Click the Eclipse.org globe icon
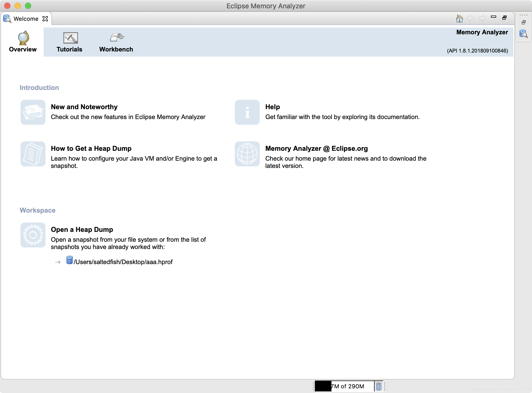This screenshot has height=393, width=532. click(x=247, y=154)
